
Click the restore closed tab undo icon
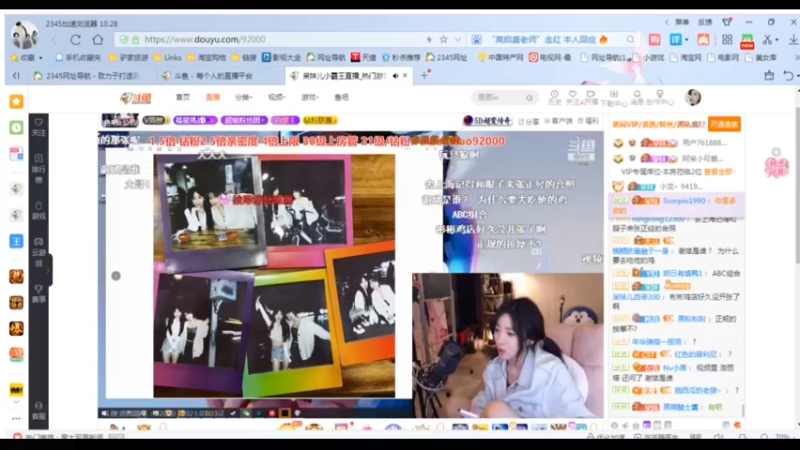tap(789, 76)
